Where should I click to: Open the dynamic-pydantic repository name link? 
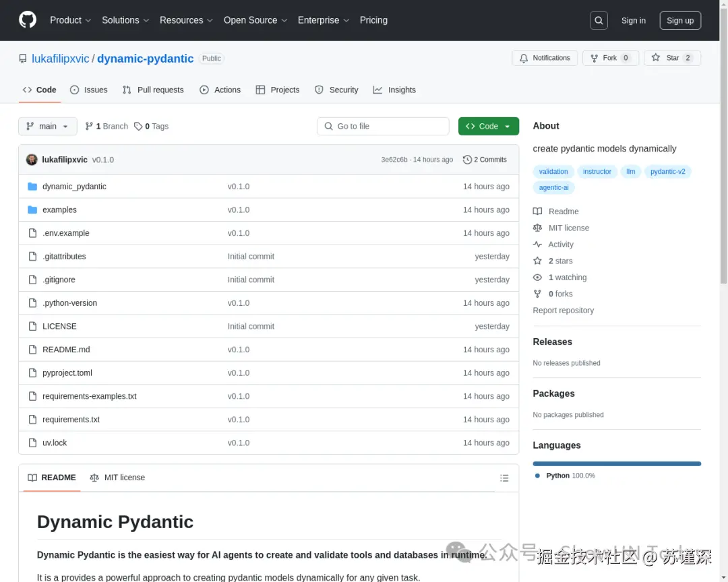pos(146,59)
